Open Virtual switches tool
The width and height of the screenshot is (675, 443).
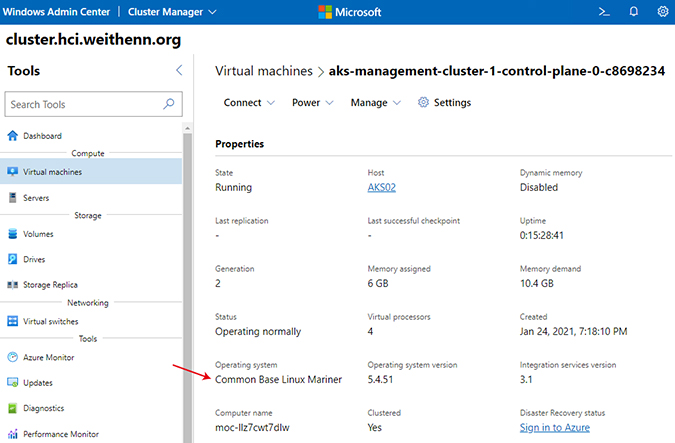click(x=51, y=321)
